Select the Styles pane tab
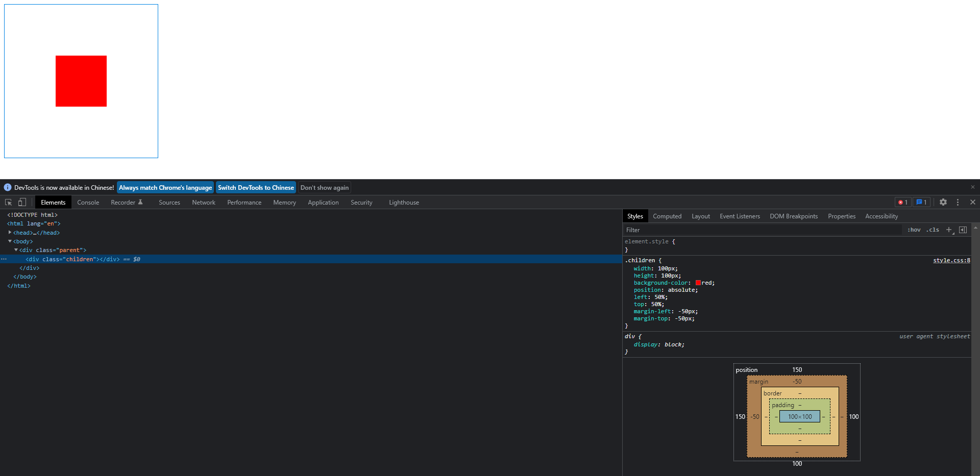Image resolution: width=980 pixels, height=476 pixels. [635, 216]
